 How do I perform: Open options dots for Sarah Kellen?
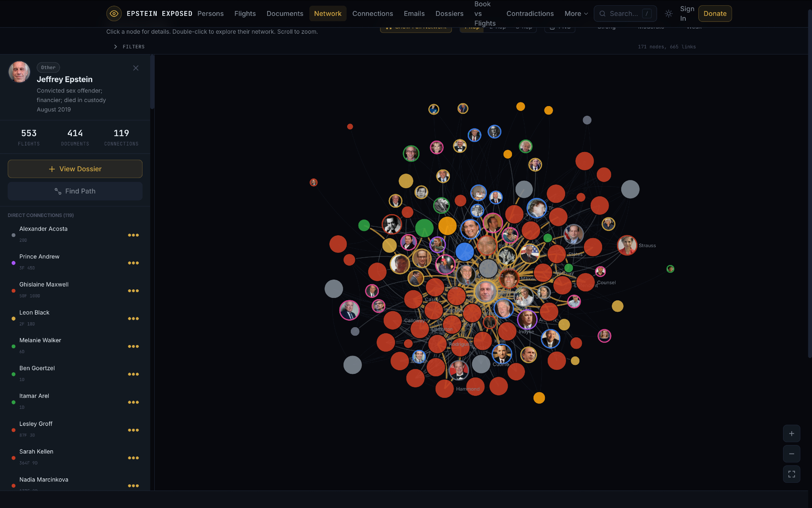coord(133,458)
